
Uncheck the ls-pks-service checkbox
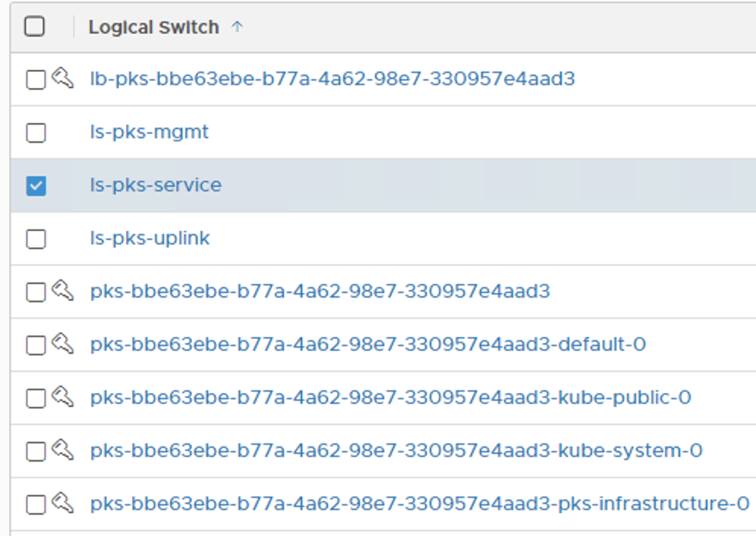[x=36, y=186]
